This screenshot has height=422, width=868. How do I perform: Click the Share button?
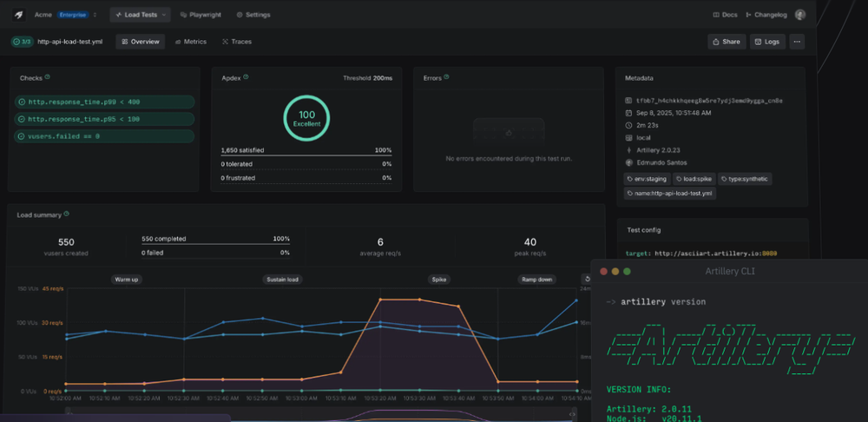[x=726, y=42]
